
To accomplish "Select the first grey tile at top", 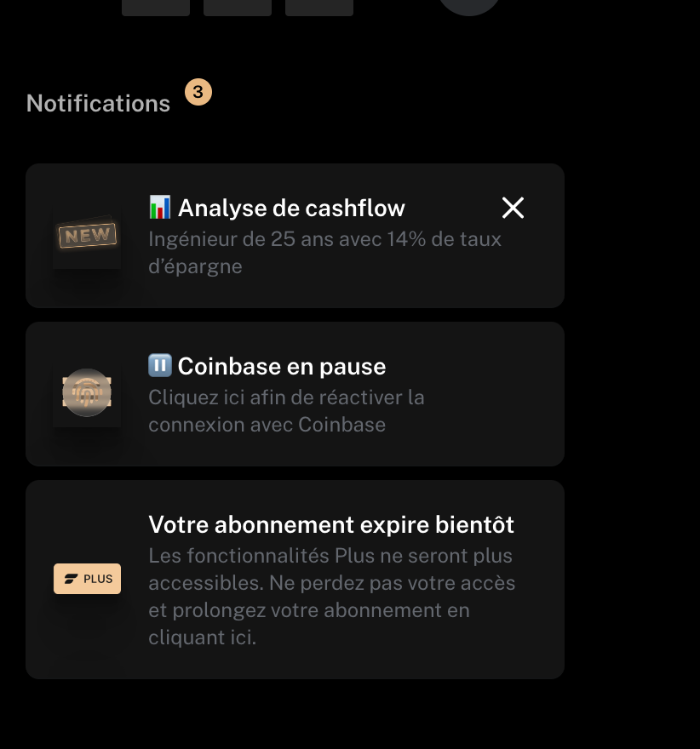I will pyautogui.click(x=156, y=7).
